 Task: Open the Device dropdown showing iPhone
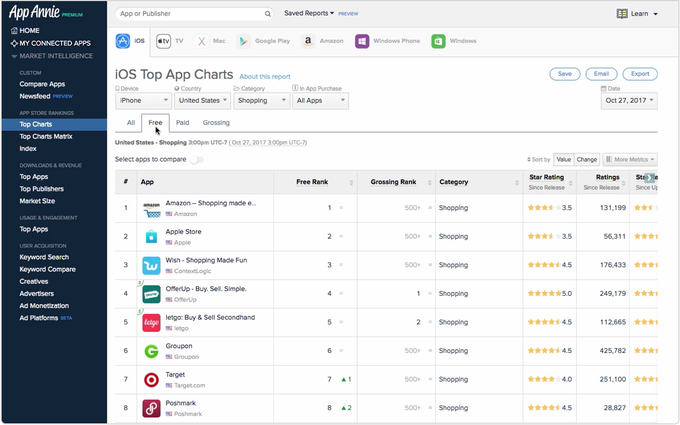click(144, 101)
